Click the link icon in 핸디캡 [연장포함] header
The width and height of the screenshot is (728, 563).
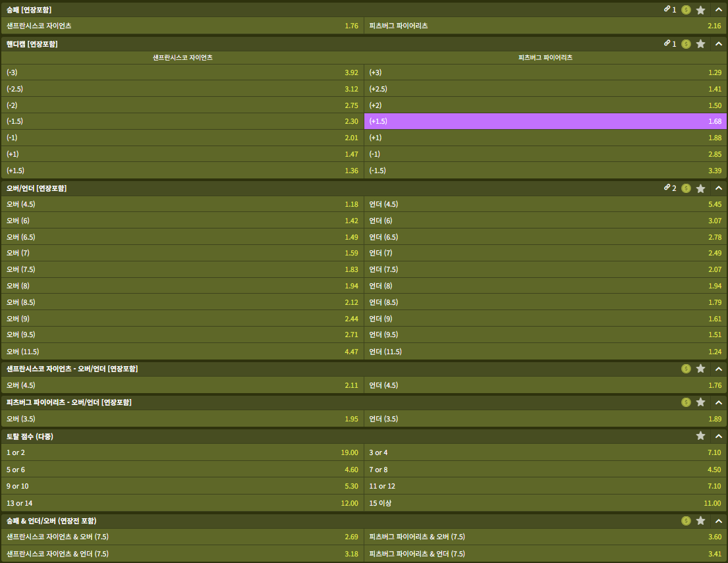coord(667,43)
